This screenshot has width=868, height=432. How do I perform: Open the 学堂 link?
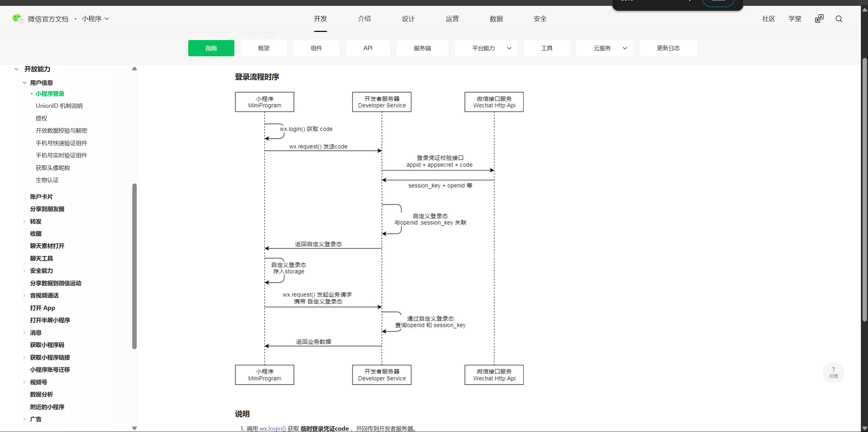point(795,19)
